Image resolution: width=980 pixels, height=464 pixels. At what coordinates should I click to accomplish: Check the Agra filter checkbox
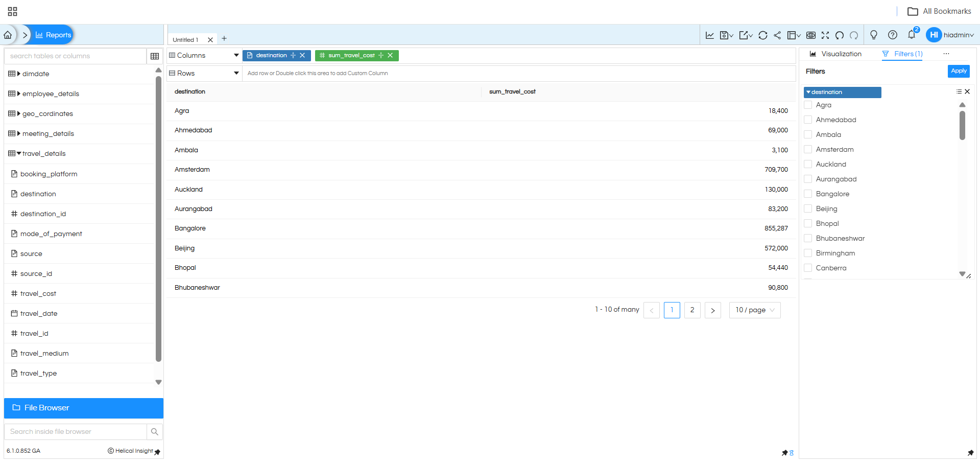808,105
